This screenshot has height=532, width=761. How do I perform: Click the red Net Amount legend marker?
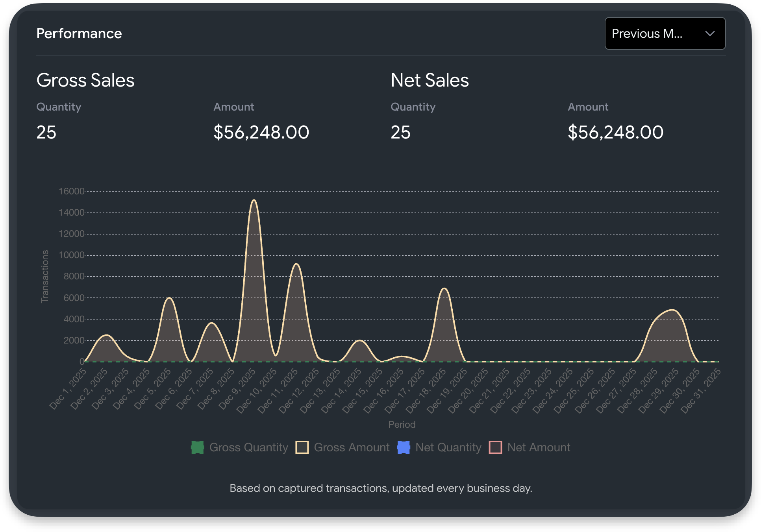click(495, 447)
